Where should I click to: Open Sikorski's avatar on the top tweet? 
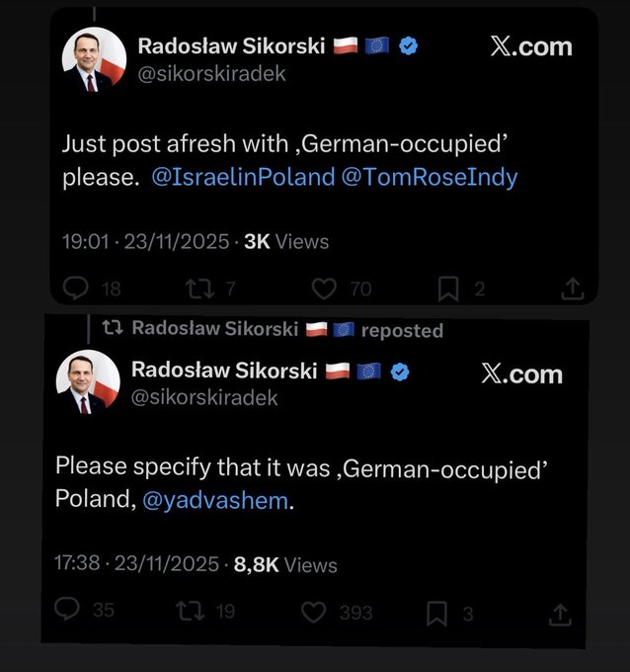(94, 61)
